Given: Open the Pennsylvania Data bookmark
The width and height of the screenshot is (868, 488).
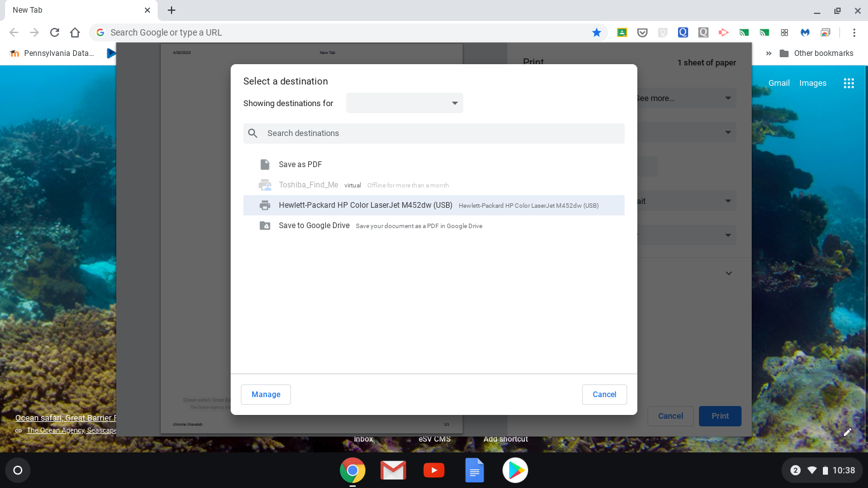Looking at the screenshot, I should (52, 53).
